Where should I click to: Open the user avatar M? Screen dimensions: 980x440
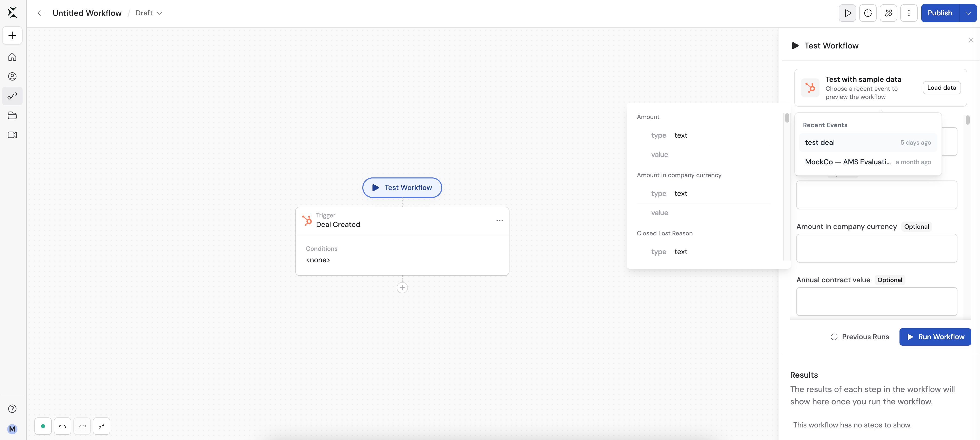[x=12, y=429]
